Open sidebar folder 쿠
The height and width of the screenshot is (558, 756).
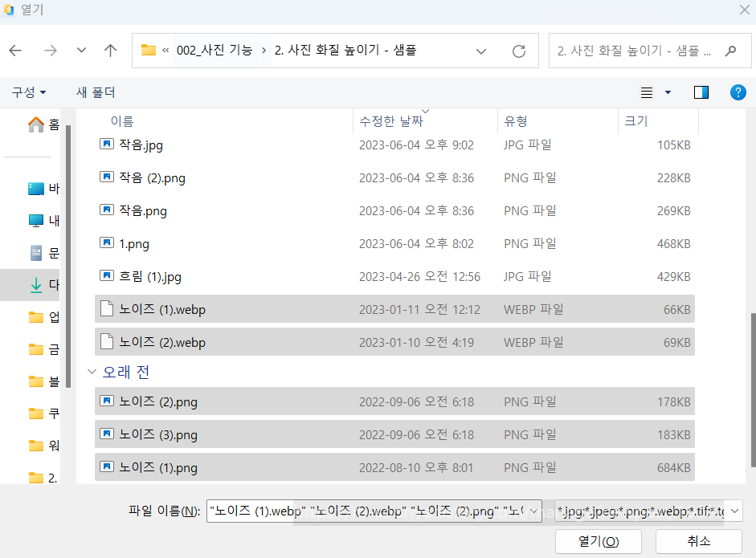click(43, 413)
